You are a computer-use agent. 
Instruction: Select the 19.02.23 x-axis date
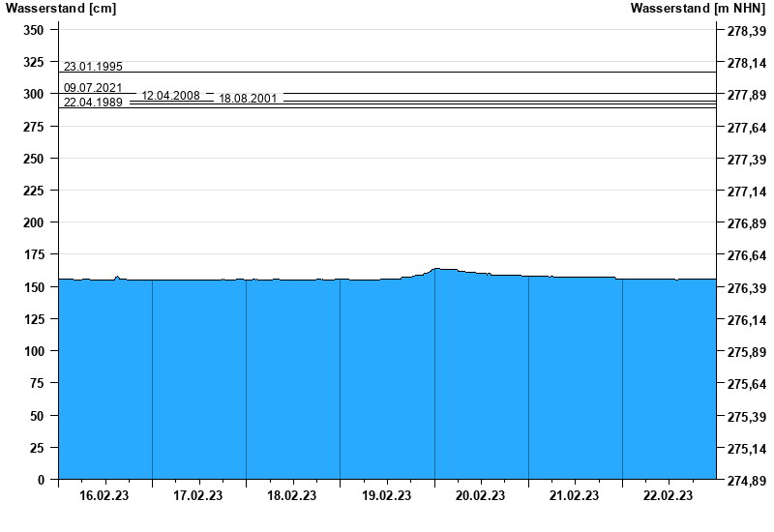[386, 496]
